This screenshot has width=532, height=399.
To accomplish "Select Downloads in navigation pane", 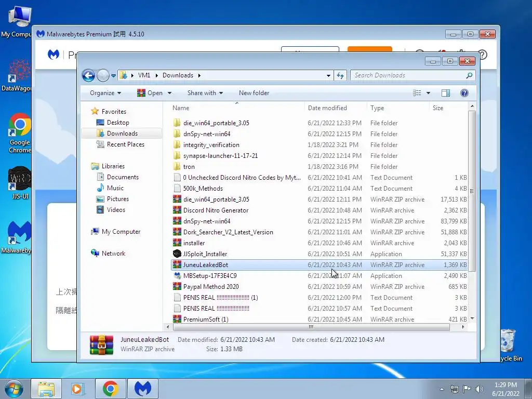I will pyautogui.click(x=122, y=134).
